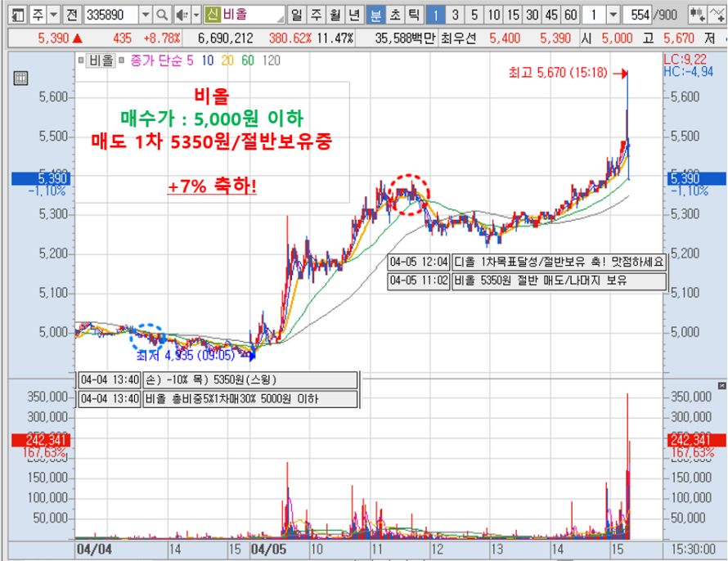Switch to the 월 (monthly) chart tab
Viewport: 728px width, 561px height.
[334, 15]
